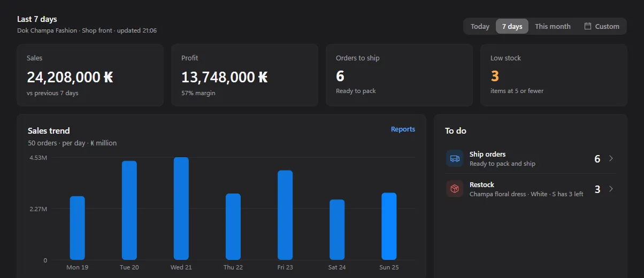Image resolution: width=644 pixels, height=278 pixels.
Task: Click the To do heading
Action: [456, 130]
